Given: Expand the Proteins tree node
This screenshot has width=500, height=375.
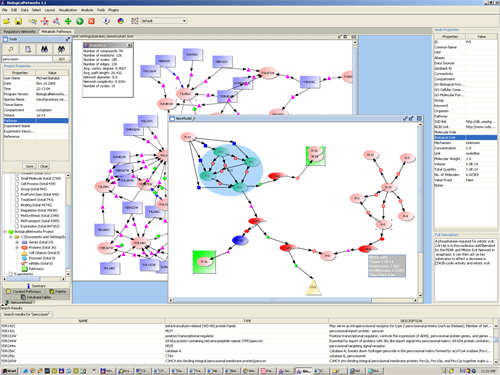Looking at the screenshot, I should pos(17,248).
